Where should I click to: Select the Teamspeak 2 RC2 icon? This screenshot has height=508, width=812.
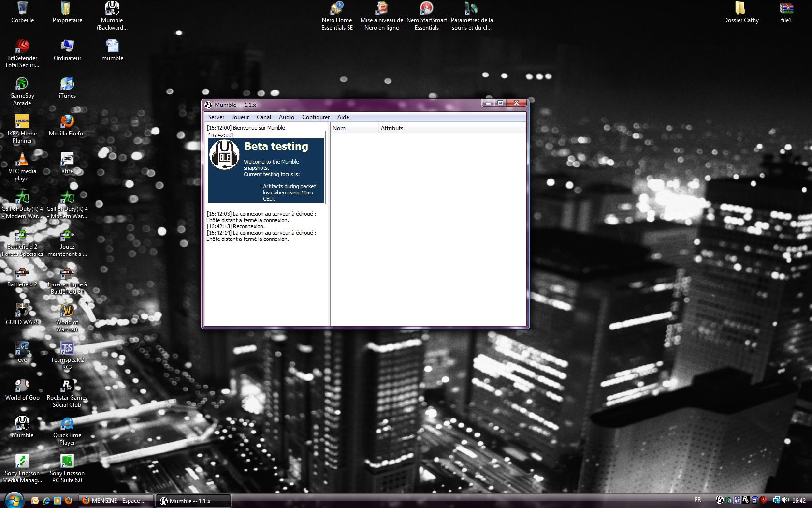point(67,355)
